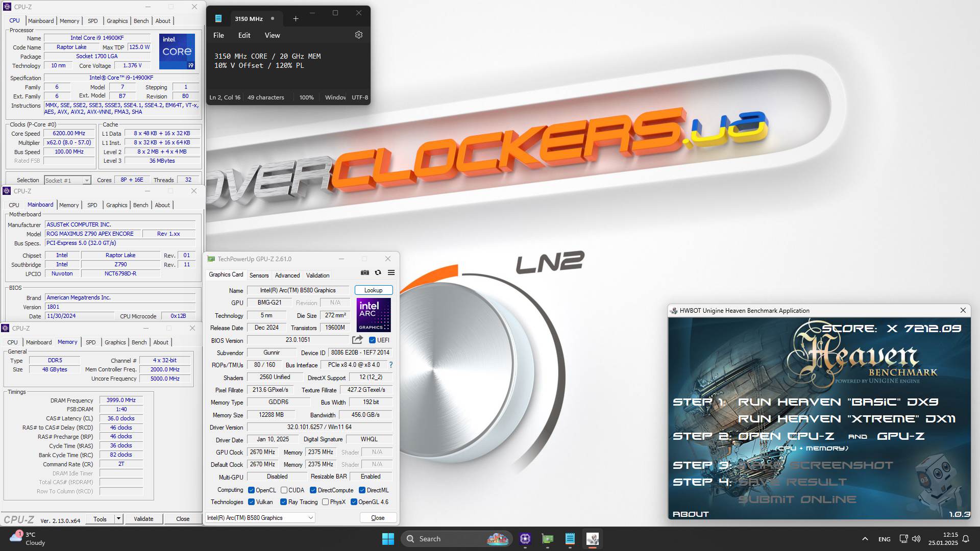Screen dimensions: 980x551
Task: Take GPU-Z screenshot with camera icon
Action: pos(364,272)
